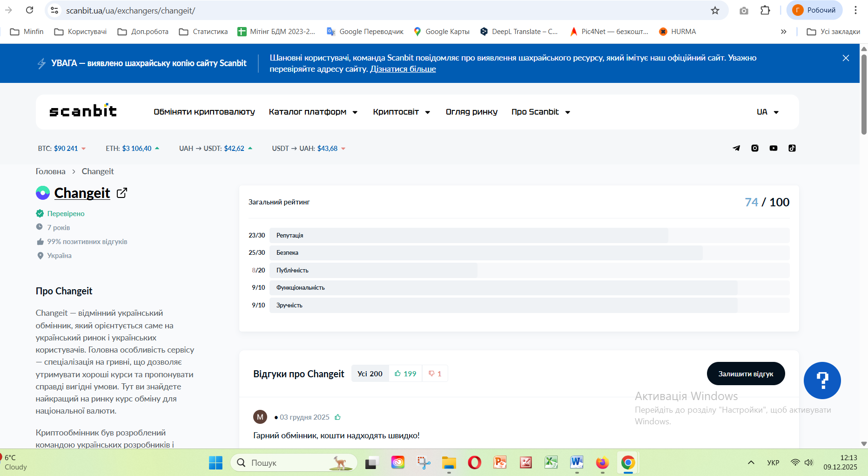Open Статистика bookmark folder
Screen dimensions: 868x476
pyautogui.click(x=204, y=32)
